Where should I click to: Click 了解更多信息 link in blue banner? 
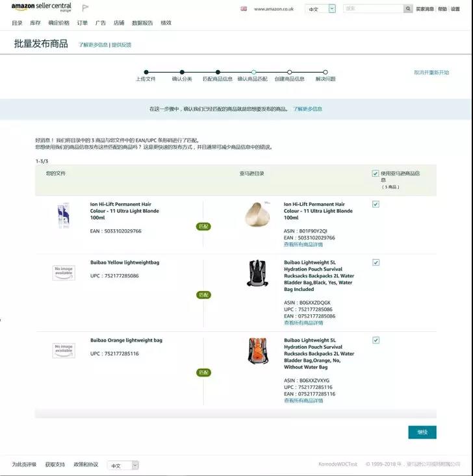(307, 109)
